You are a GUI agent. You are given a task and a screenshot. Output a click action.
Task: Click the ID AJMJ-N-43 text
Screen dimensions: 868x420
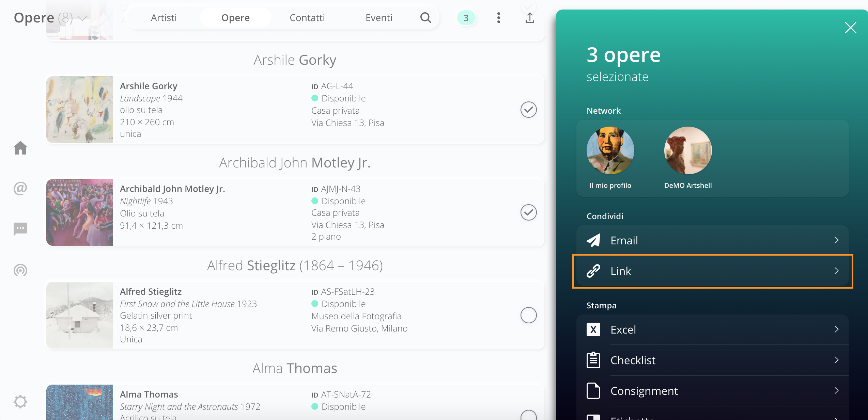[x=336, y=189]
